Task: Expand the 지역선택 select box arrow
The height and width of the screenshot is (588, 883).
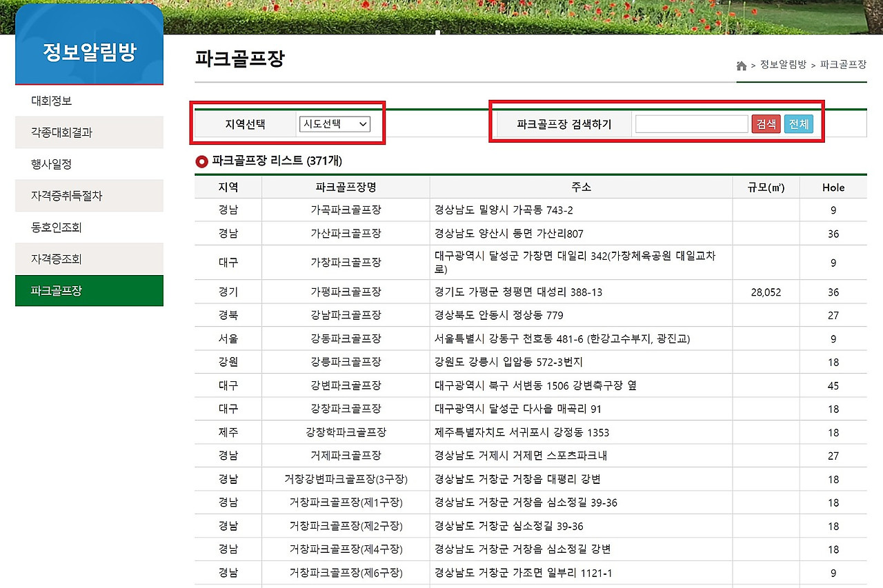Action: pyautogui.click(x=363, y=124)
